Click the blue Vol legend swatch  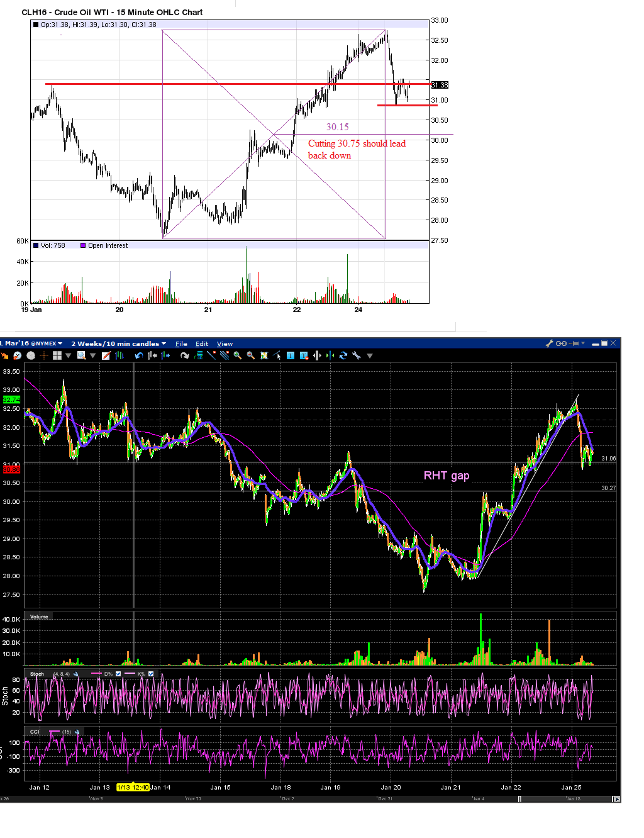click(36, 245)
